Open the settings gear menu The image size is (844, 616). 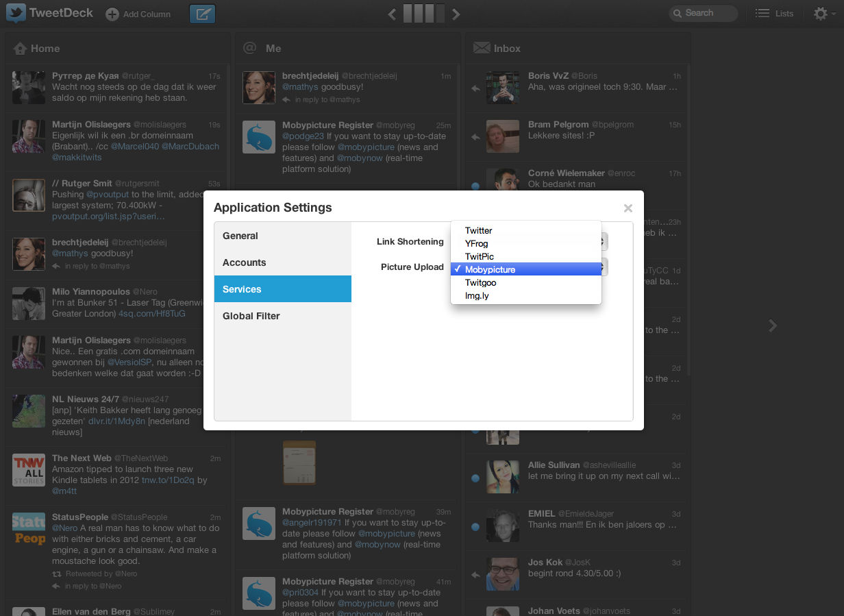821,13
